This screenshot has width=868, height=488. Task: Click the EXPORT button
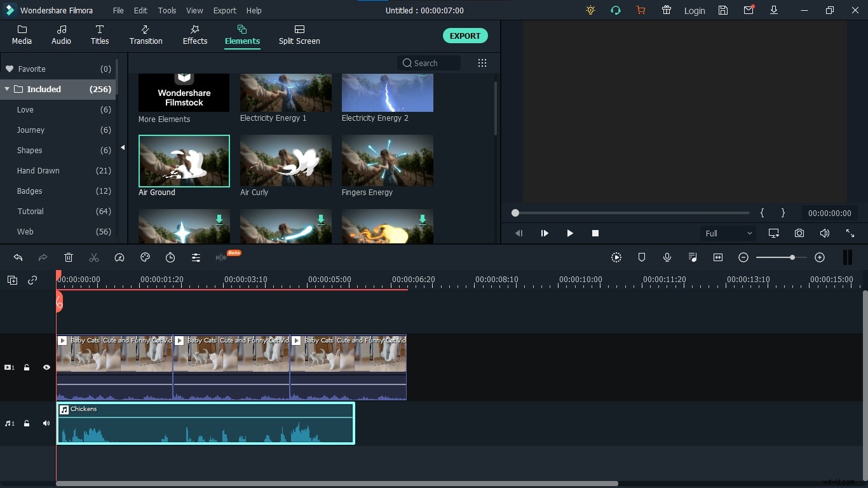coord(465,36)
